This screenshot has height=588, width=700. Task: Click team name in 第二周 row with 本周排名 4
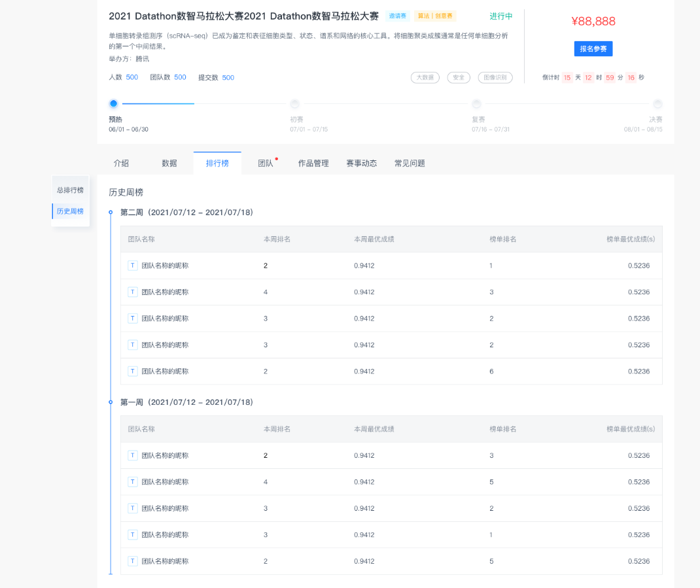point(165,292)
